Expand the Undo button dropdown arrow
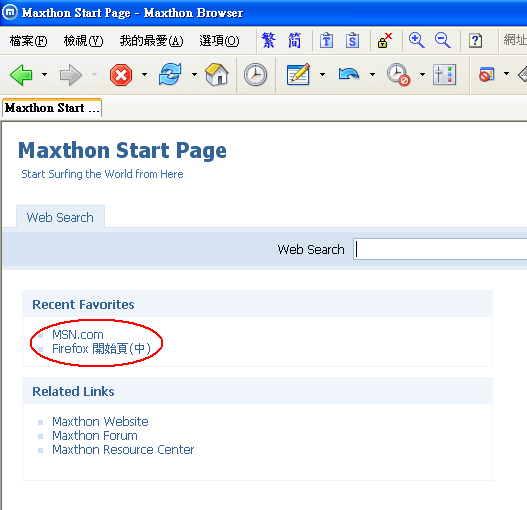The image size is (527, 510). pyautogui.click(x=372, y=74)
